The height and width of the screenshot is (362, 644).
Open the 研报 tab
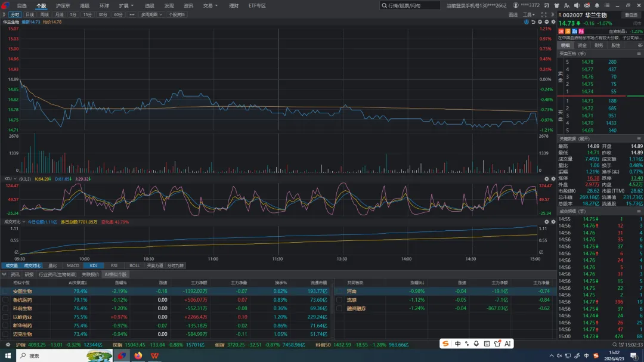29,274
